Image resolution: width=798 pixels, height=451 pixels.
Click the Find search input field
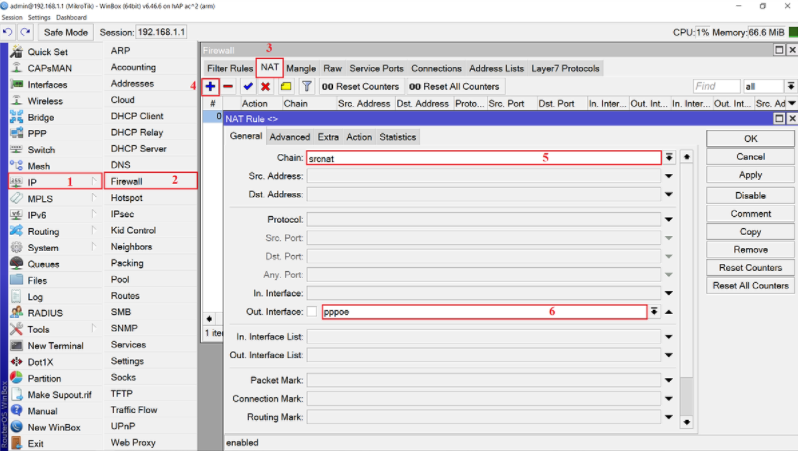click(716, 87)
